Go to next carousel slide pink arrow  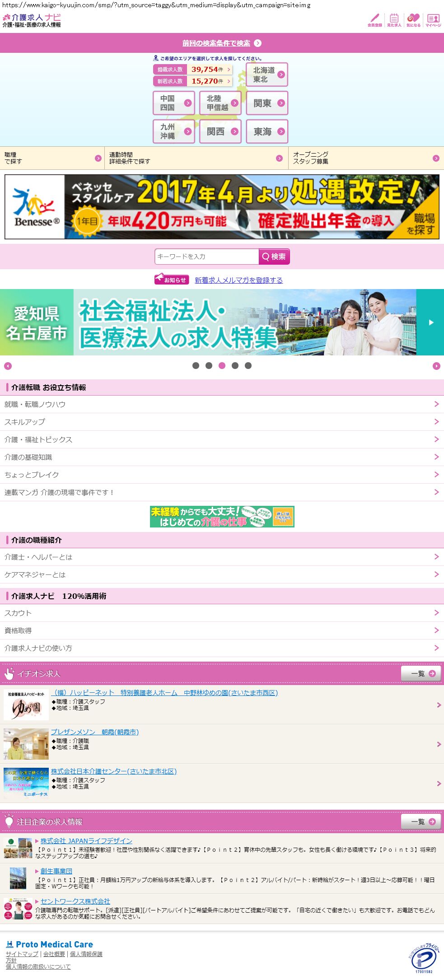click(436, 366)
